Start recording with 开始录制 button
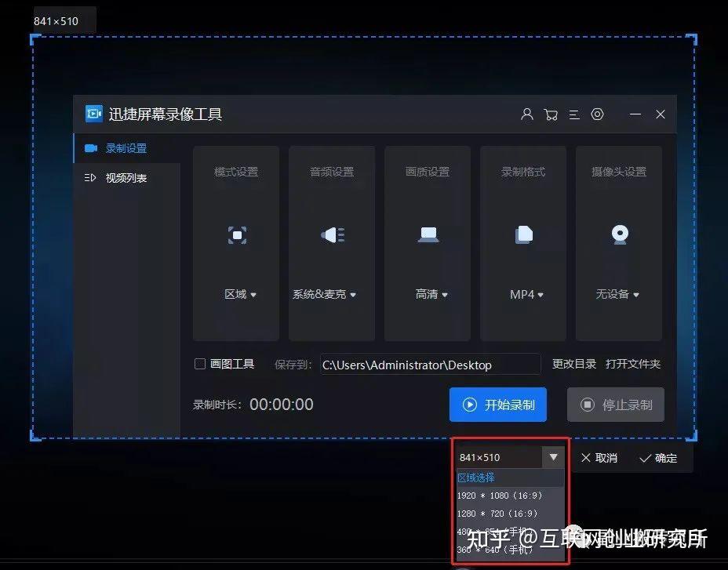Viewport: 728px width, 570px height. tap(497, 405)
